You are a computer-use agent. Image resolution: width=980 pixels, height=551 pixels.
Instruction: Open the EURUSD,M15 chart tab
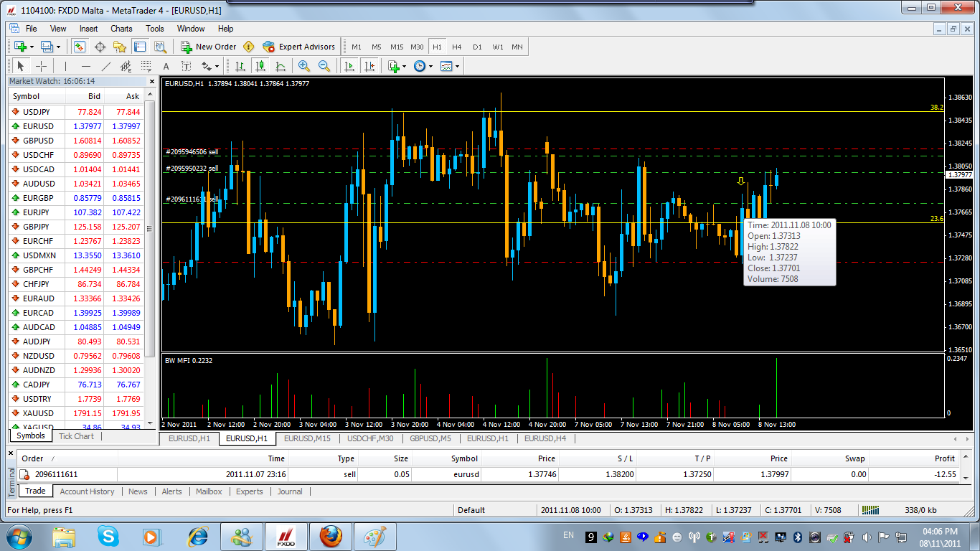pos(307,438)
